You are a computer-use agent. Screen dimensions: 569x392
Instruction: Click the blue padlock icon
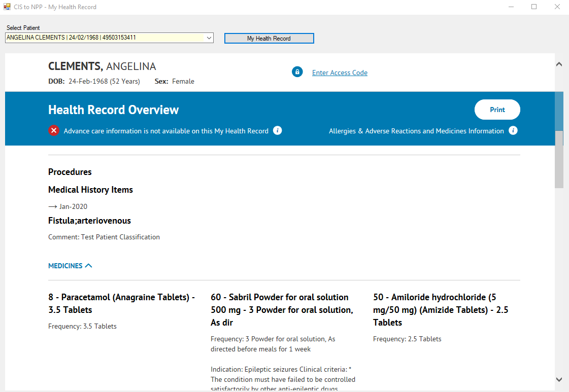[x=297, y=72]
